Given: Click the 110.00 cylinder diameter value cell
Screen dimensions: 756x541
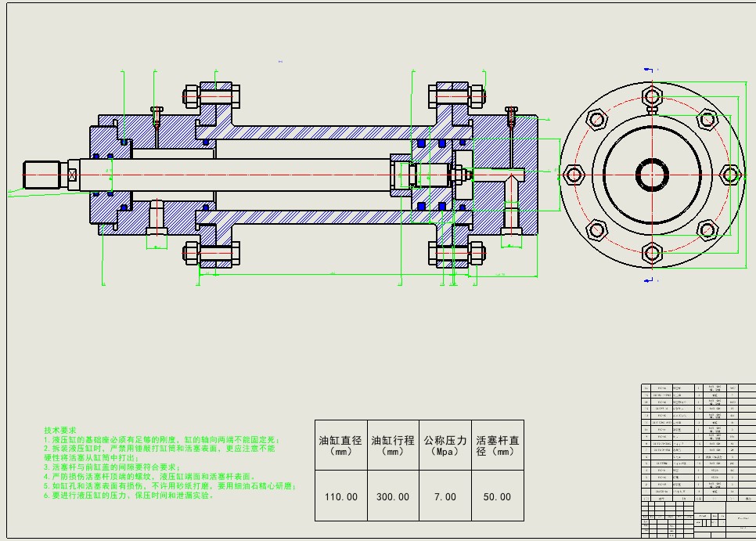Looking at the screenshot, I should (341, 496).
